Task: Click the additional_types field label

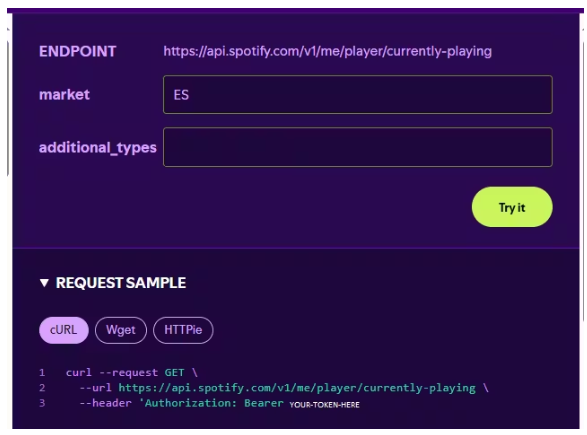Action: coord(98,148)
